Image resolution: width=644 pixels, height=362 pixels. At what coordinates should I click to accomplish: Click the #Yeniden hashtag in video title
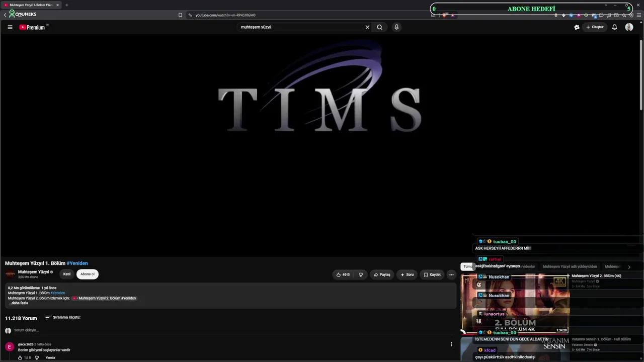coord(77,263)
